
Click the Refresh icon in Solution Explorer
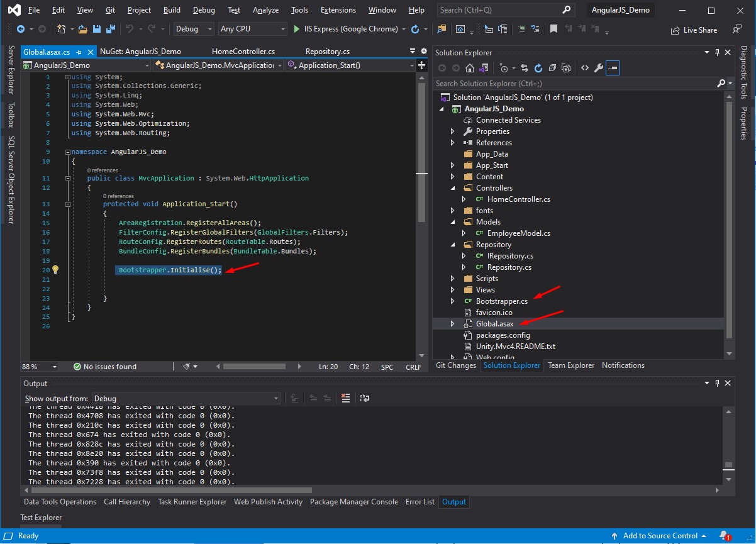click(x=538, y=67)
